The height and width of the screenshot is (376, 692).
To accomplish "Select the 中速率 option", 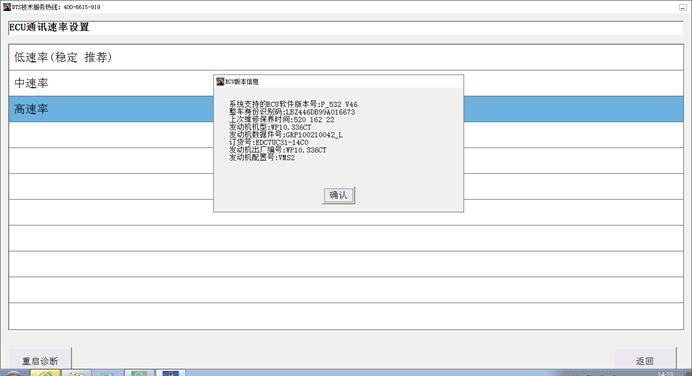I will (346, 83).
